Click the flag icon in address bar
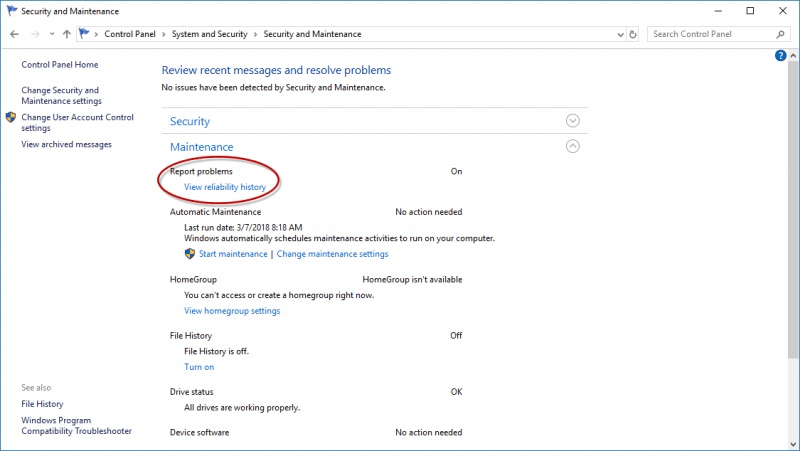This screenshot has width=800, height=451. point(84,34)
